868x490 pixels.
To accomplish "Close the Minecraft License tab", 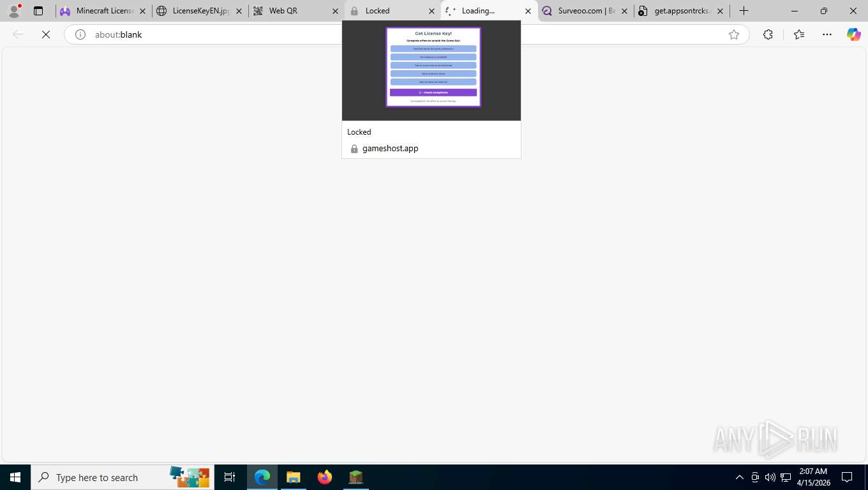I will coord(142,11).
